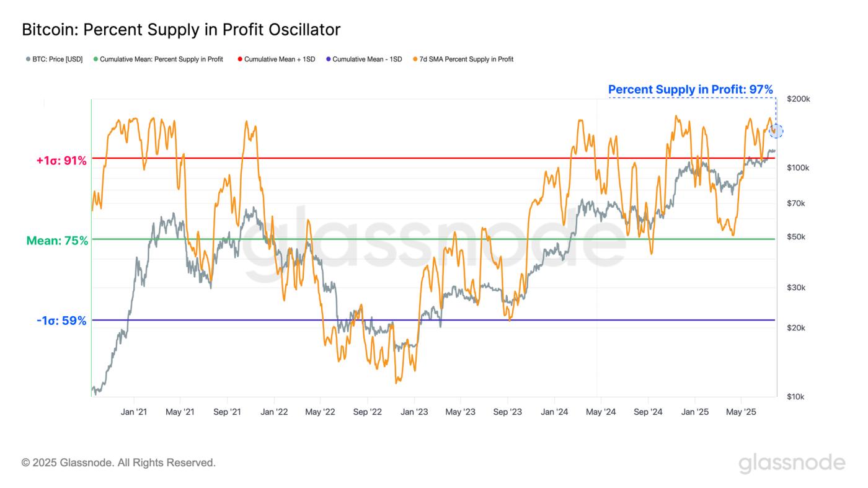The height and width of the screenshot is (488, 868).
Task: Click the red Cumulative Mean +1SD legend dot
Action: point(239,60)
